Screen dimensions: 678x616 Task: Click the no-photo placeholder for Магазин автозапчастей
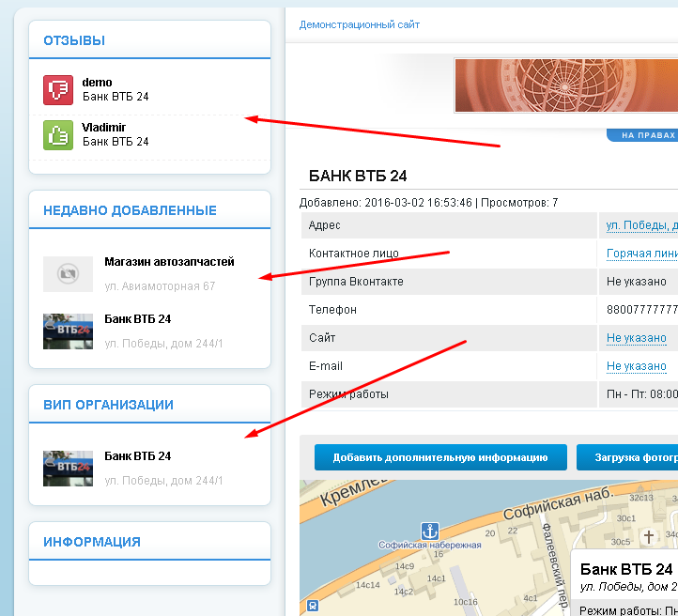68,274
